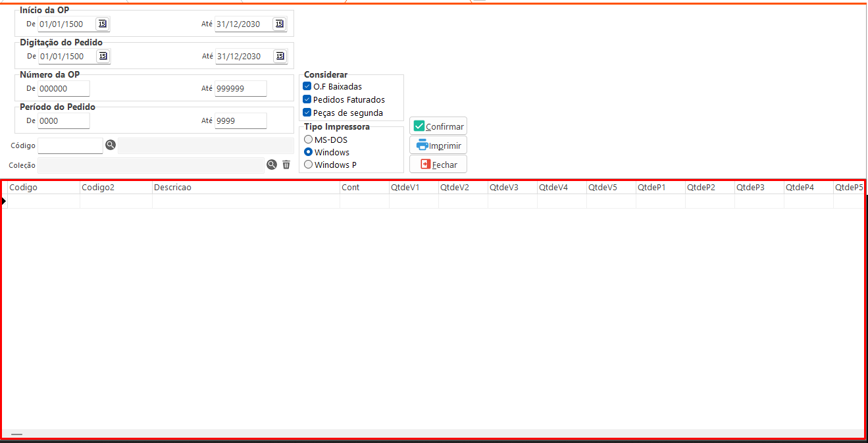Viewport: 868px width, 443px height.
Task: Click the Descricao column header
Action: click(x=245, y=188)
